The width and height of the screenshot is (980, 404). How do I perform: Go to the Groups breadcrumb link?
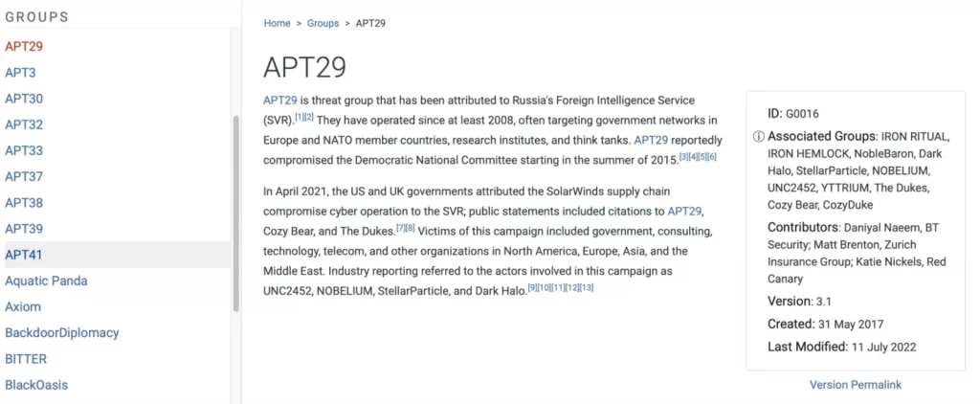click(x=323, y=23)
